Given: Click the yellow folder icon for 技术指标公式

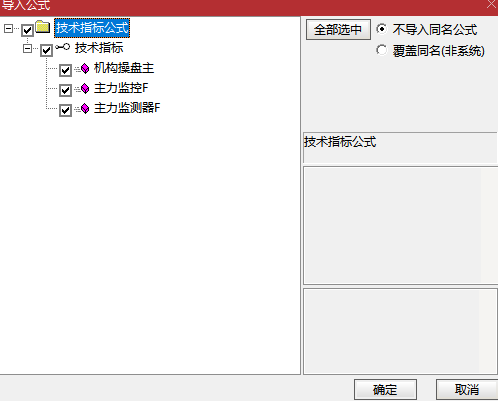Looking at the screenshot, I should click(x=43, y=27).
